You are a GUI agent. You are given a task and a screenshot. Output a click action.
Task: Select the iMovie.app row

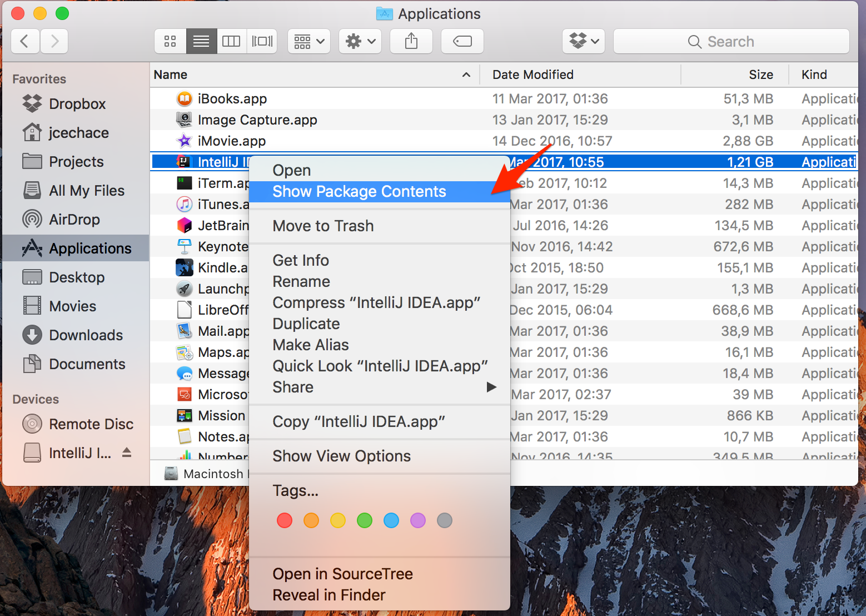tap(504, 141)
